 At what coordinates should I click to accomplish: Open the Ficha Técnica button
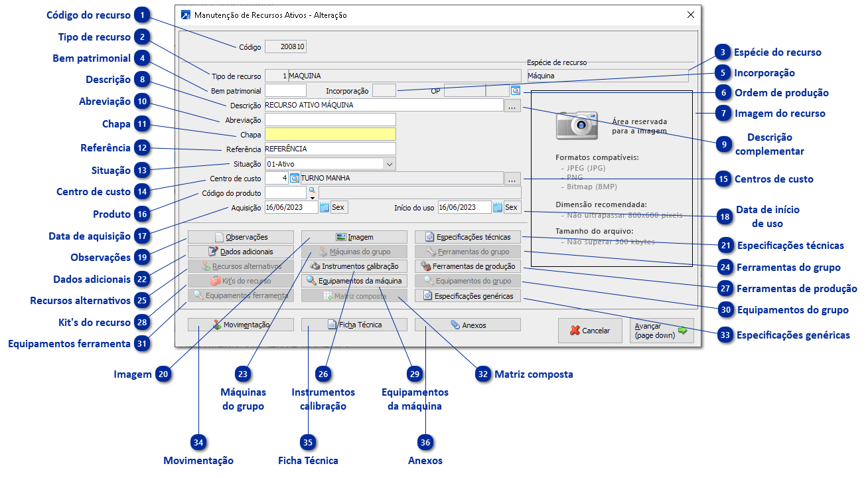[354, 325]
